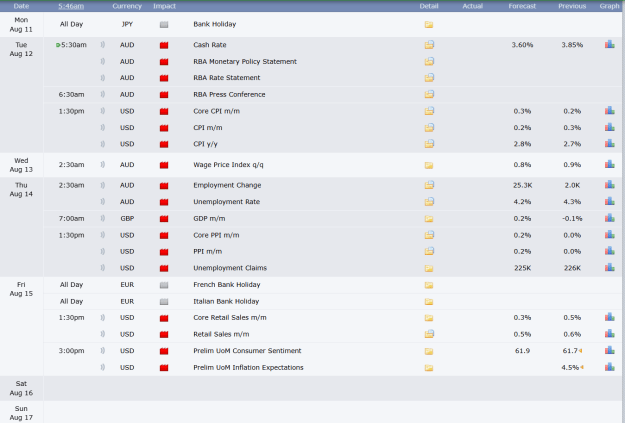Open detail folder for Cash Rate

429,45
